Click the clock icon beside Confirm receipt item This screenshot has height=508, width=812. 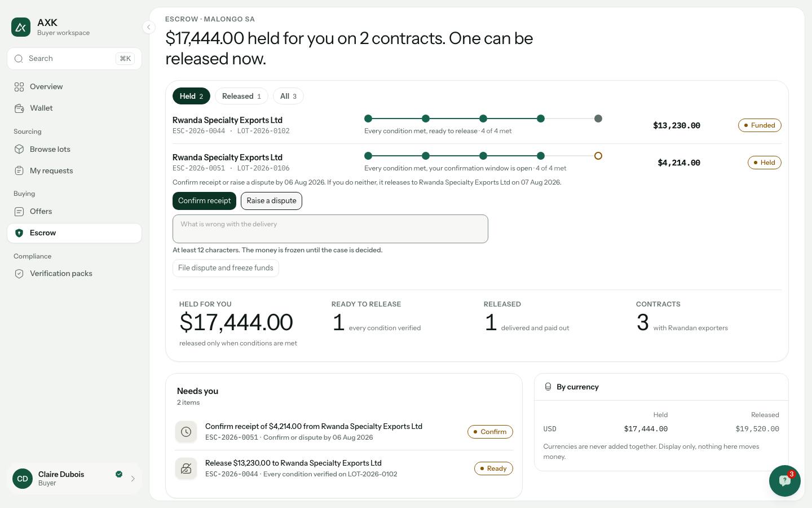tap(186, 432)
